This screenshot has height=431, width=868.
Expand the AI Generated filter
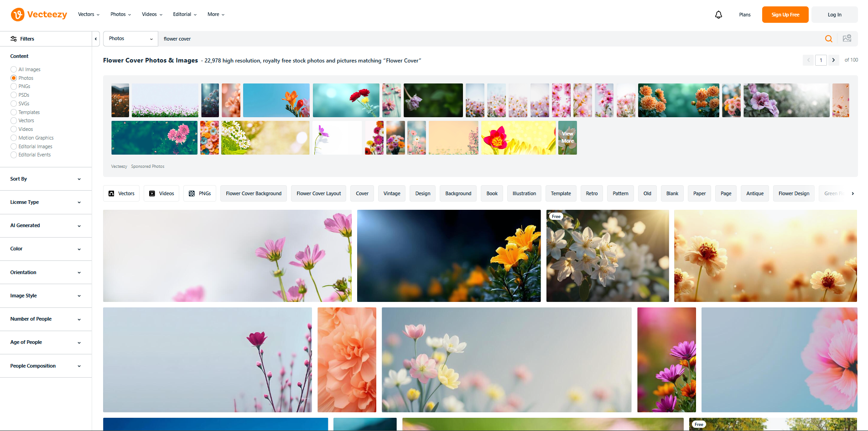point(46,225)
